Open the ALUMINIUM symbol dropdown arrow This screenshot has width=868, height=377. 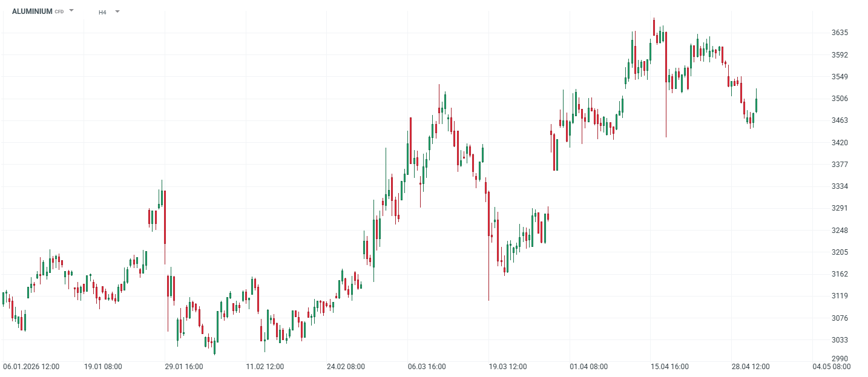(71, 11)
